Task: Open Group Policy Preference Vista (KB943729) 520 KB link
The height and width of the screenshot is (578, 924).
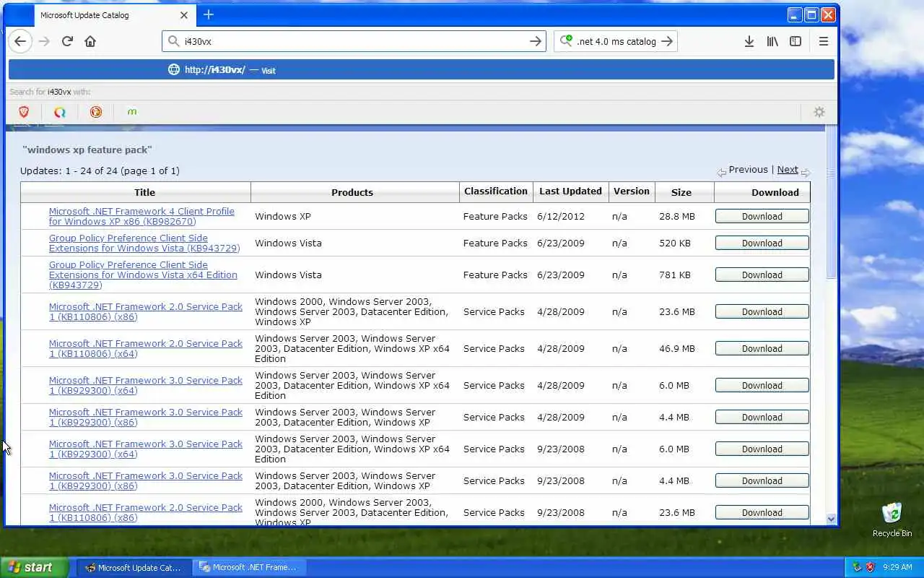Action: 144,243
